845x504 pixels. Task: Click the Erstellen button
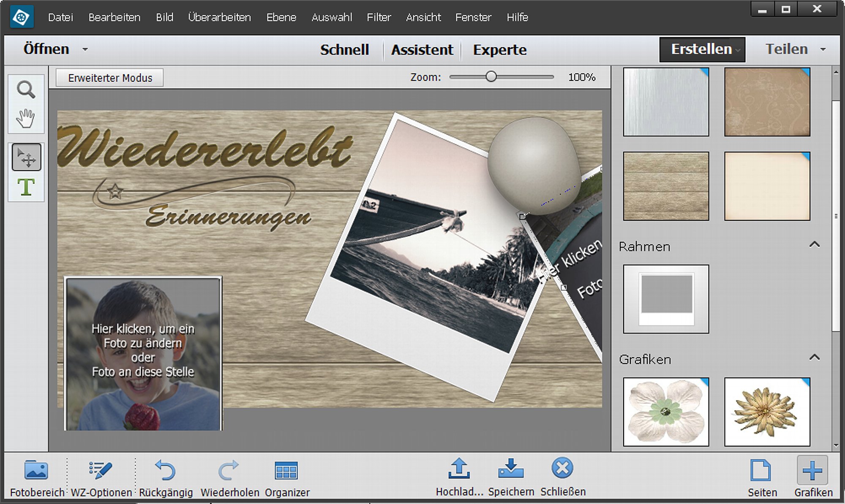(702, 49)
